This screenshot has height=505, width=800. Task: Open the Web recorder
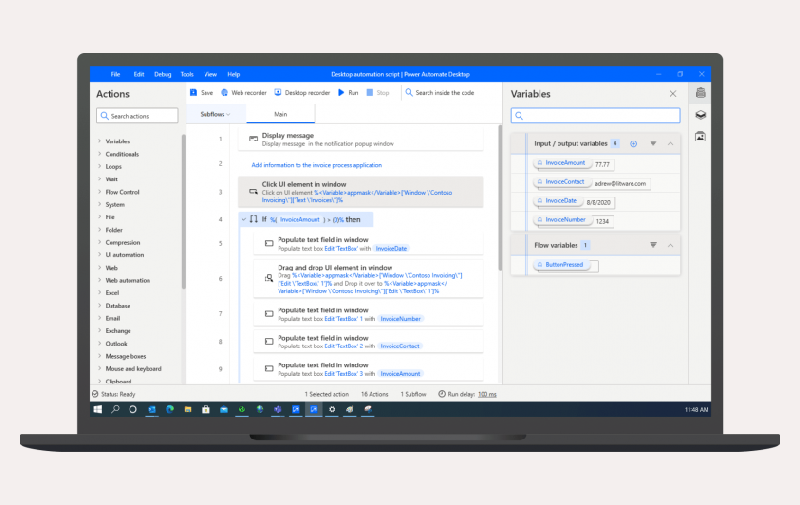244,93
